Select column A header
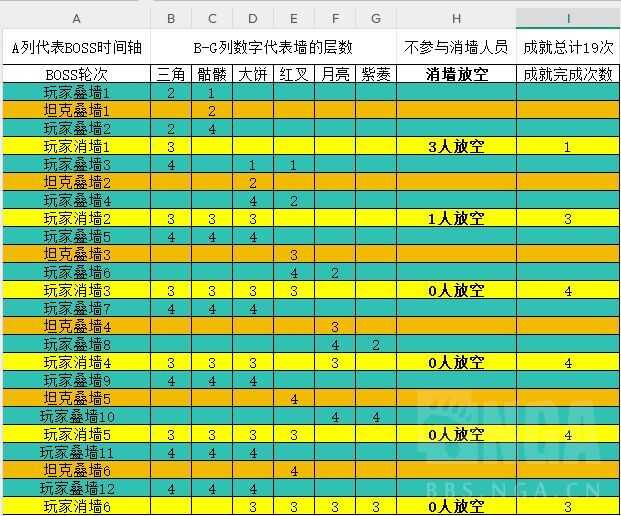The width and height of the screenshot is (621, 516). click(x=76, y=18)
